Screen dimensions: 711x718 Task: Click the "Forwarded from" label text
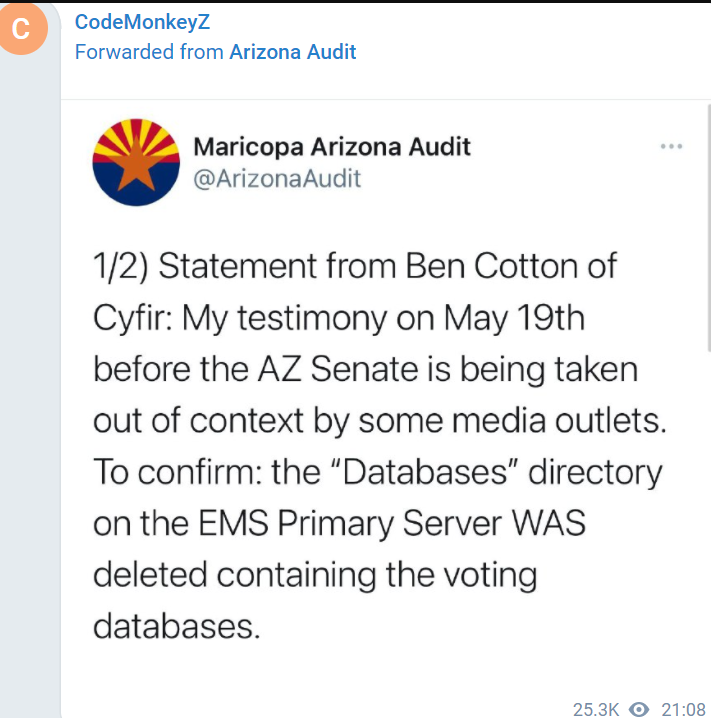coord(149,52)
